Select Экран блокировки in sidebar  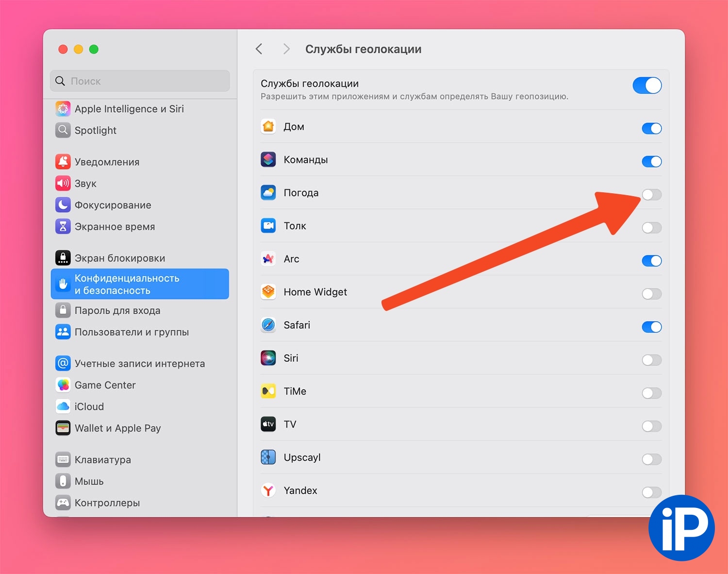pos(119,258)
